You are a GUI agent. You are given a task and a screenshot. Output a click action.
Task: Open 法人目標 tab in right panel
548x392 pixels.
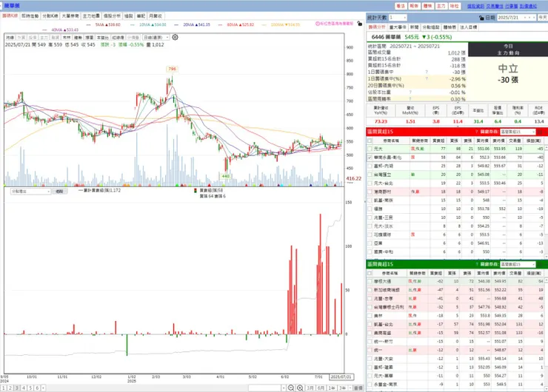pyautogui.click(x=468, y=27)
